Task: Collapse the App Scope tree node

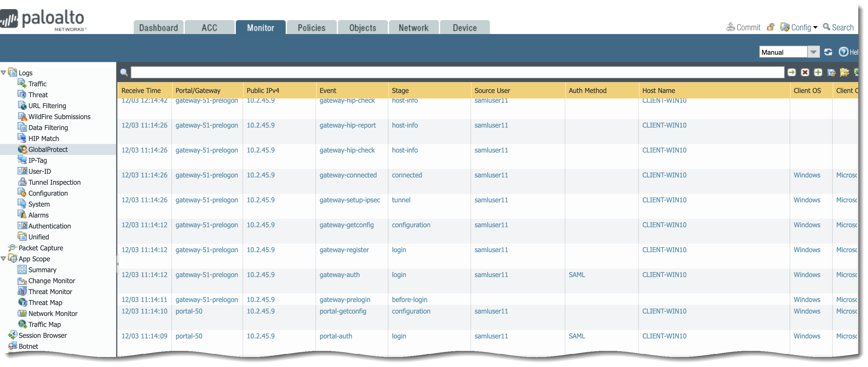Action: pos(4,259)
